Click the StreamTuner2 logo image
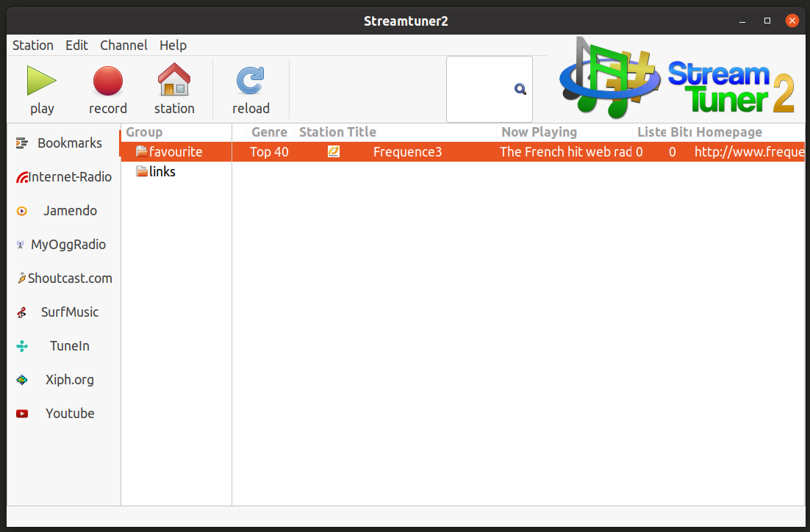Screen dimensions: 810x532 [677, 79]
